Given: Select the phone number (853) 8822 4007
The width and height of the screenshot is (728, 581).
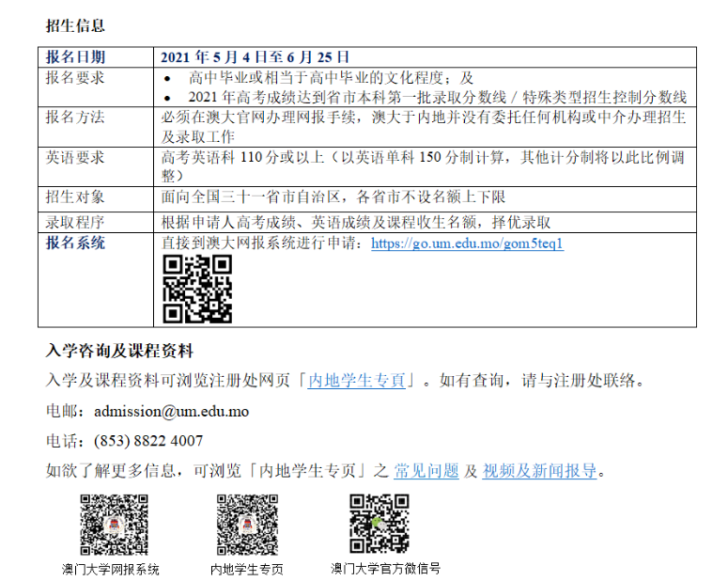Looking at the screenshot, I should (148, 441).
